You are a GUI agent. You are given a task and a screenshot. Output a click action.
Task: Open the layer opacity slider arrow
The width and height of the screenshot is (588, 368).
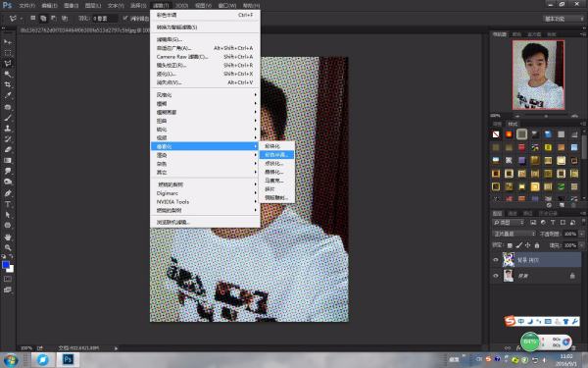pos(581,234)
